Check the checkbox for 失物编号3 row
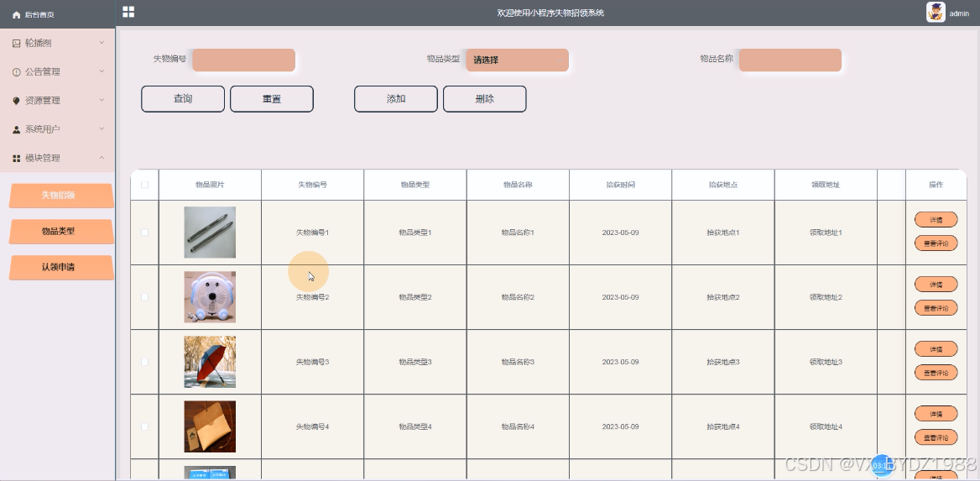 (145, 362)
